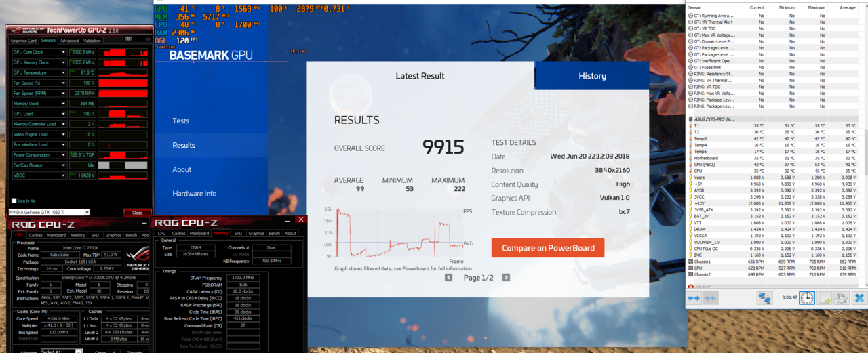Click HWiNFO collapse columns arrows icon

coord(709,298)
